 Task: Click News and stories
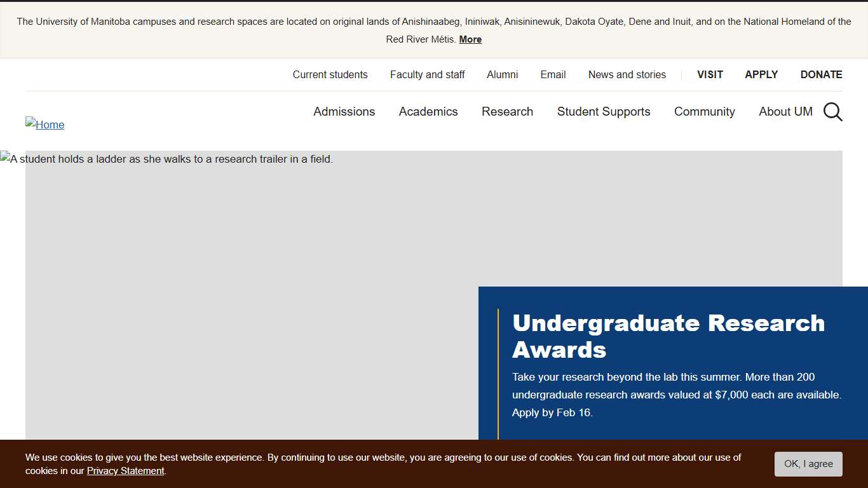coord(627,74)
